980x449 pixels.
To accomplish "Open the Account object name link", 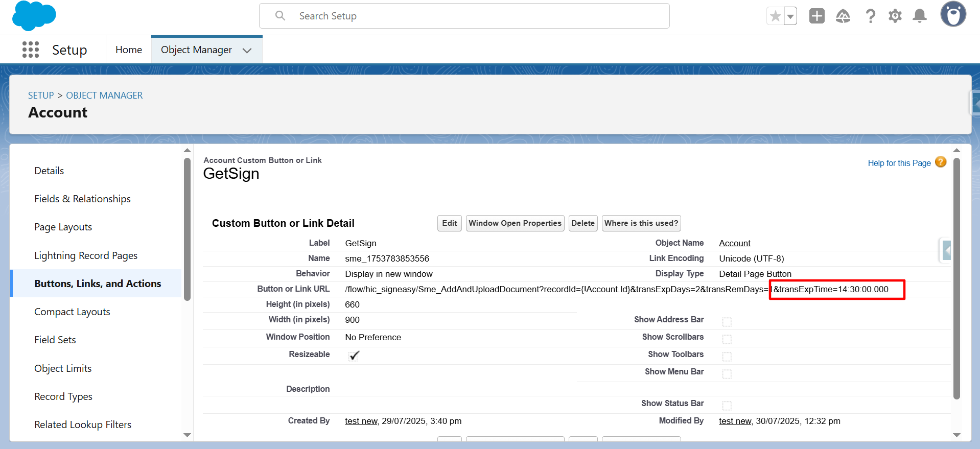I will pos(735,243).
